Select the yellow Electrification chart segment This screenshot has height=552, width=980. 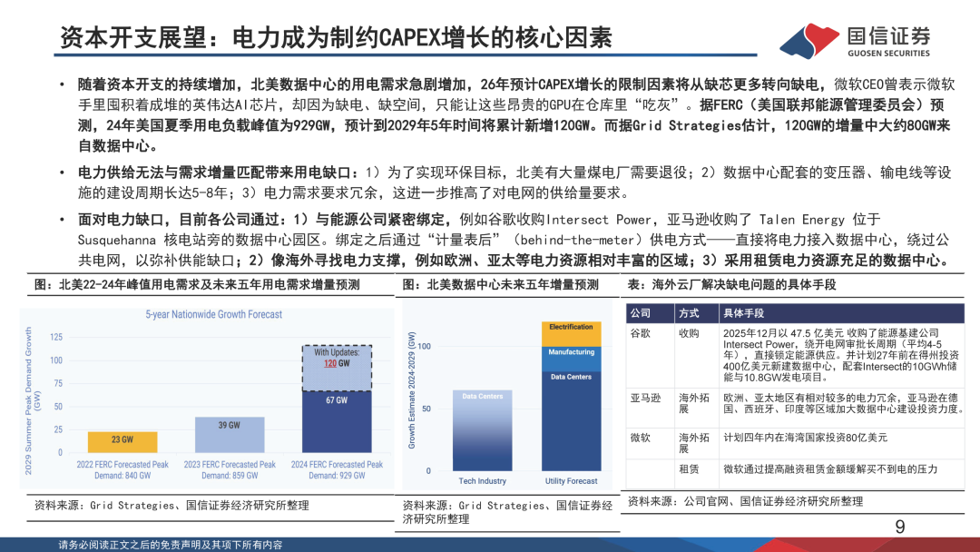click(x=572, y=334)
